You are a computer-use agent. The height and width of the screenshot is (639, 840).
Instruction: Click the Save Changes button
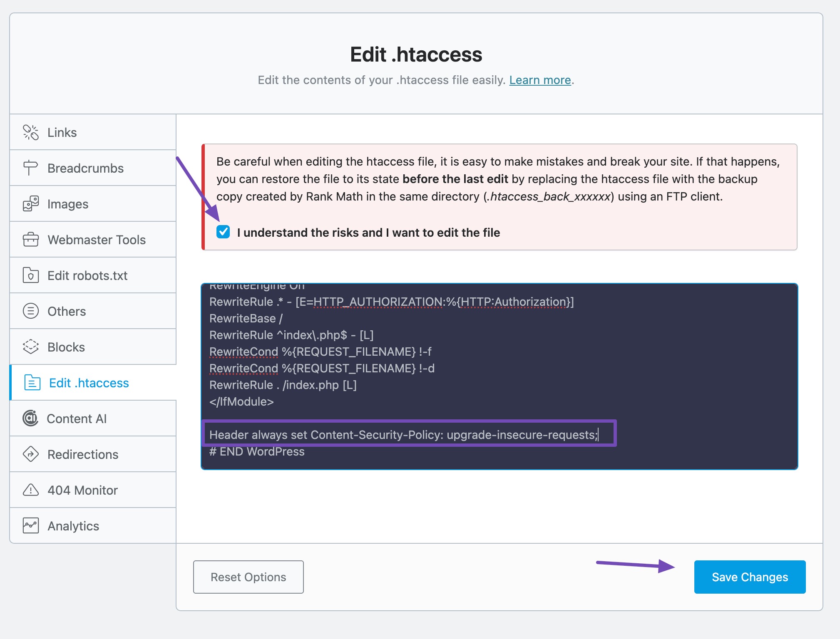coord(750,577)
